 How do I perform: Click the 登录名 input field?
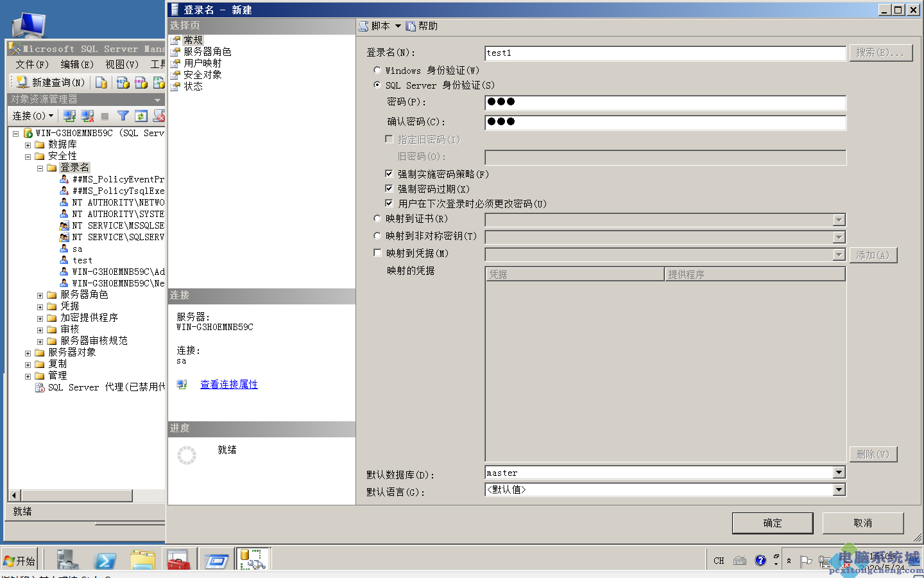665,53
